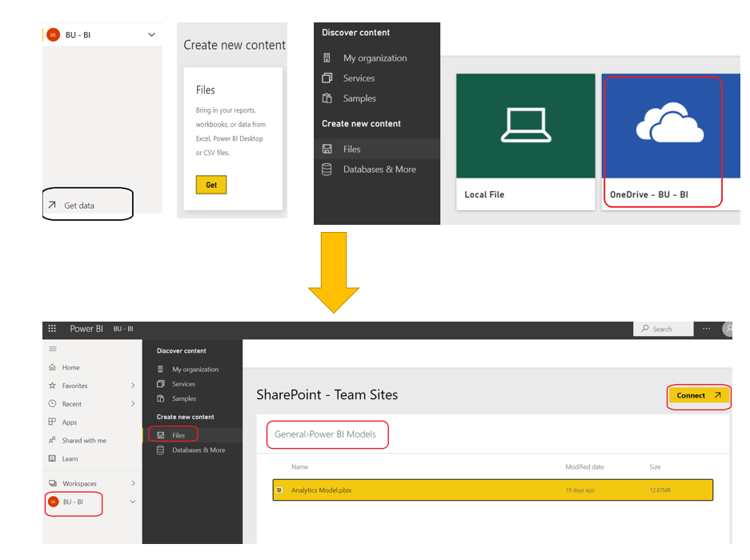The height and width of the screenshot is (560, 750).
Task: Open the More options ellipsis menu
Action: (x=705, y=328)
